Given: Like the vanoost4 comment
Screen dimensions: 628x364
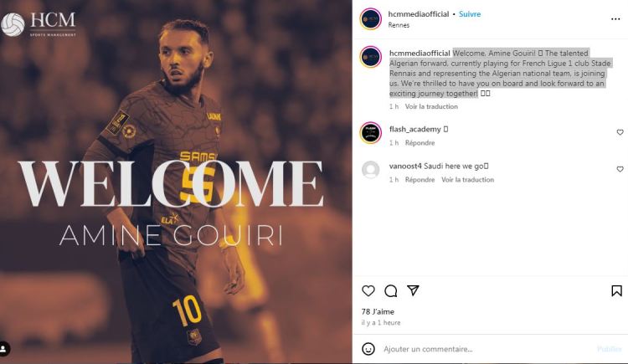Looking at the screenshot, I should pyautogui.click(x=620, y=169).
